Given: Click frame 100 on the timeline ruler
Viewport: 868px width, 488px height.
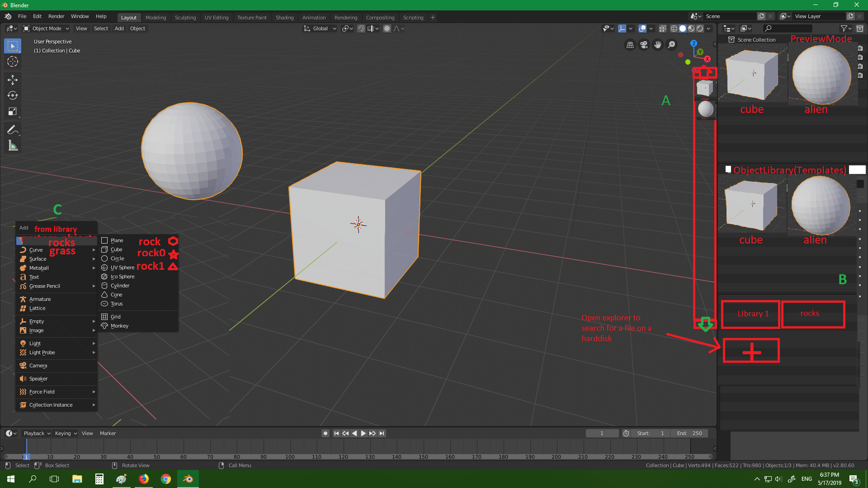Looking at the screenshot, I should (290, 457).
